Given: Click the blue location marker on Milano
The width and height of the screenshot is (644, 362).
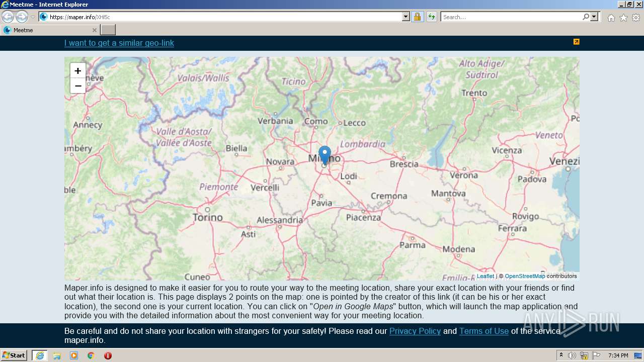Looking at the screenshot, I should pyautogui.click(x=325, y=155).
